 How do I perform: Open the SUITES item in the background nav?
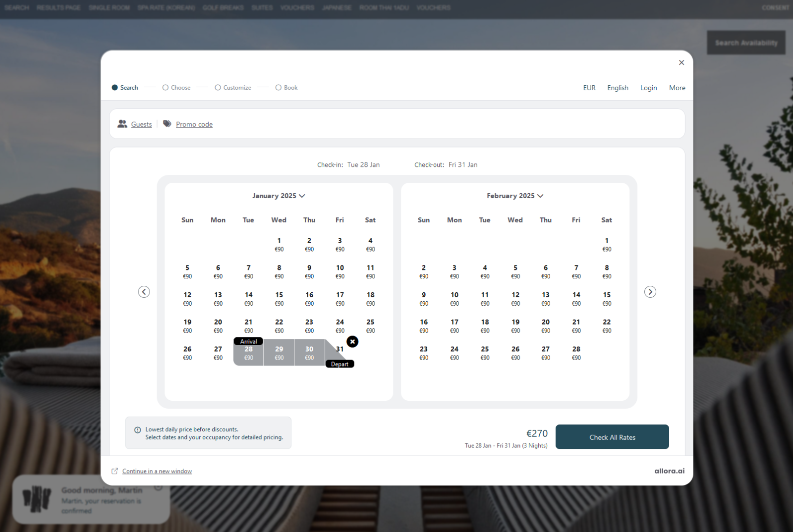(262, 7)
